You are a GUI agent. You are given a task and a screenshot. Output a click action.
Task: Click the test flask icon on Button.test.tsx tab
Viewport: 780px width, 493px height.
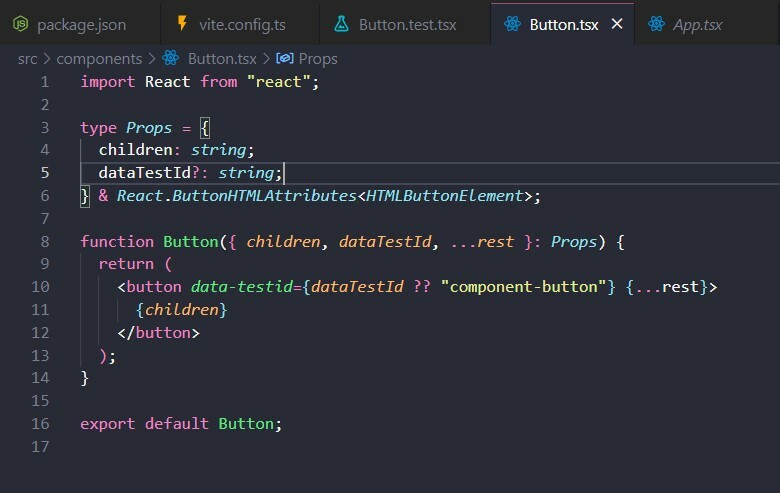(342, 23)
